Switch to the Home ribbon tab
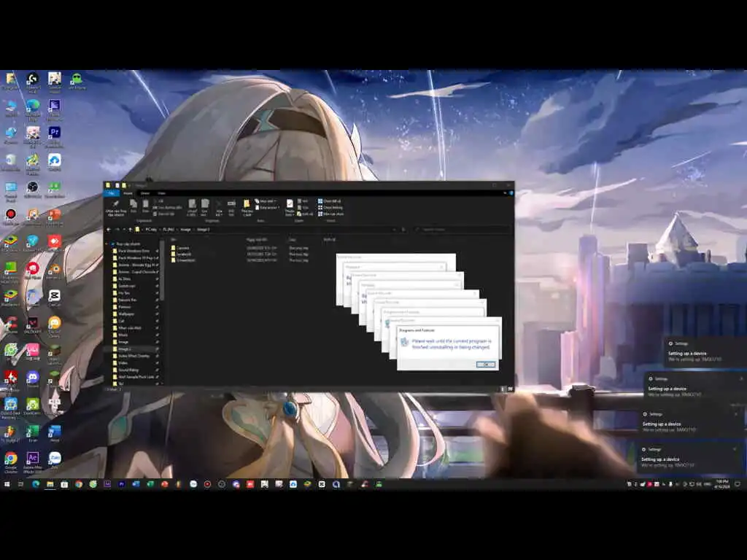The height and width of the screenshot is (560, 747). click(128, 193)
